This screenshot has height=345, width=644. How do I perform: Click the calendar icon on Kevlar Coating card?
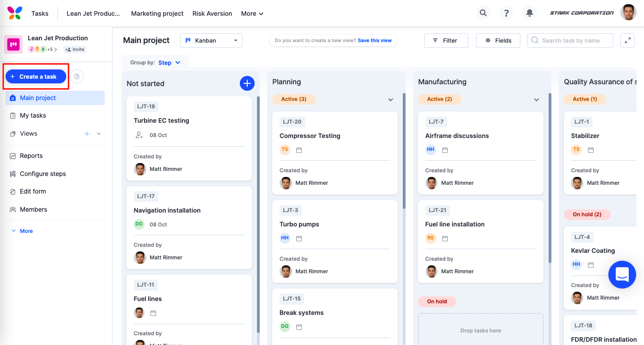coord(591,265)
